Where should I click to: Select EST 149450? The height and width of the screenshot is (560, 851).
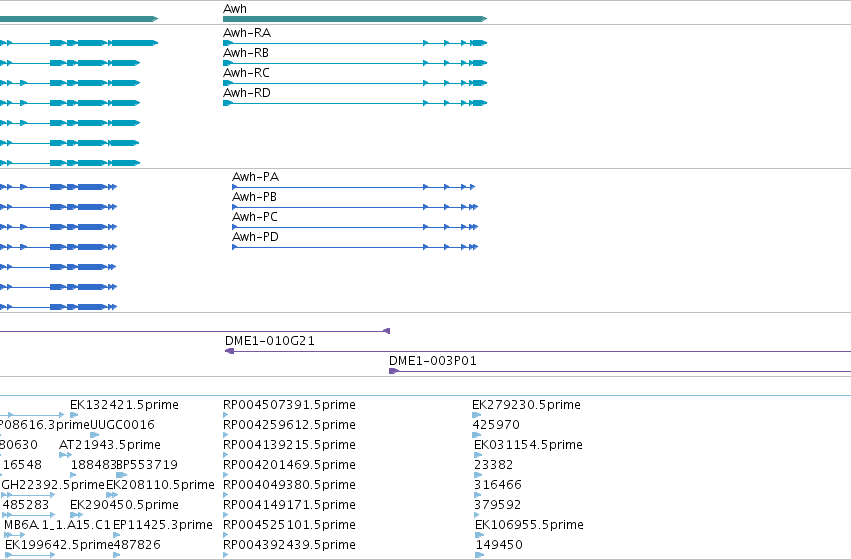click(x=499, y=545)
